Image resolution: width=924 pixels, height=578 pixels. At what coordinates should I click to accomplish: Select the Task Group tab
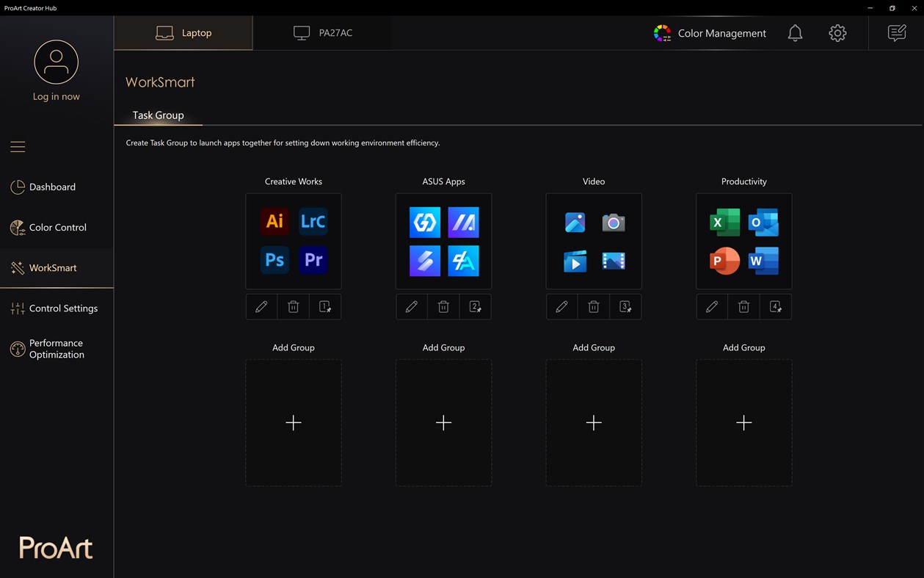[x=158, y=115]
